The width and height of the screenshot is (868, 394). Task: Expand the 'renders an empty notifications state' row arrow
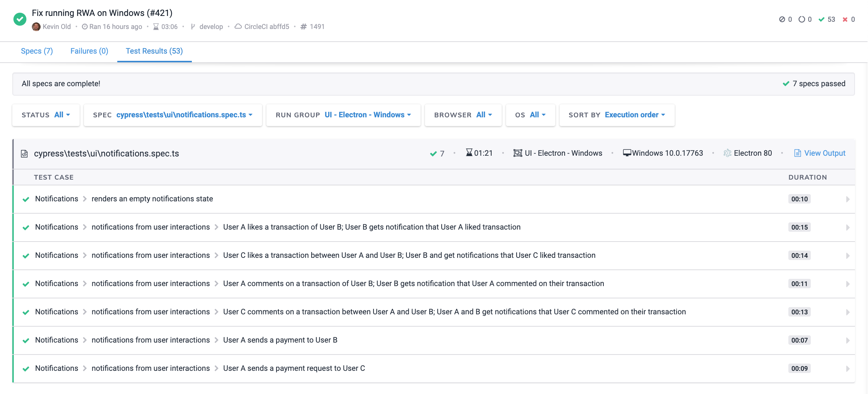pyautogui.click(x=848, y=199)
